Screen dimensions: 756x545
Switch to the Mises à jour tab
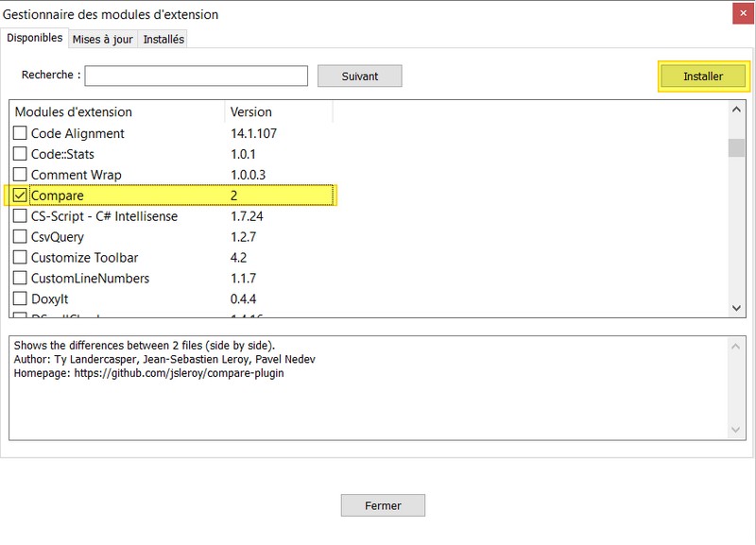coord(103,40)
